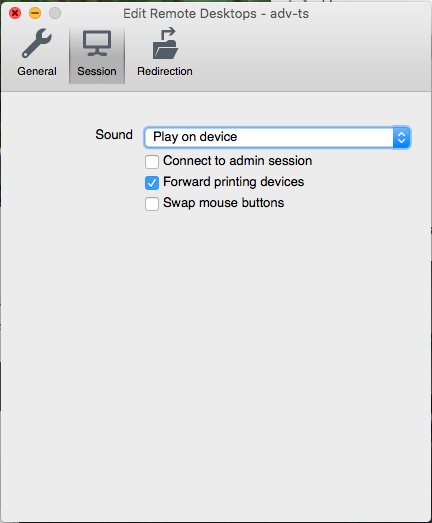The height and width of the screenshot is (523, 432).
Task: Expand the Sound dropdown using blue arrows
Action: click(x=401, y=137)
